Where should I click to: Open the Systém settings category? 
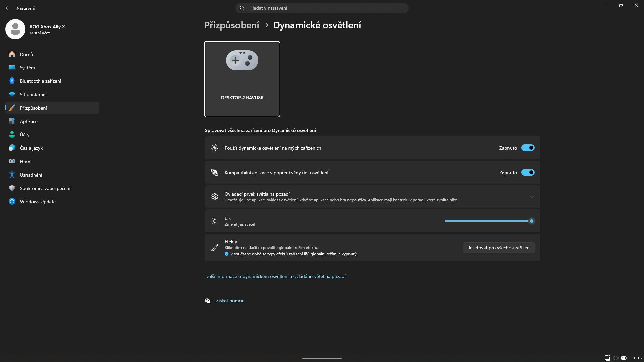(28, 68)
